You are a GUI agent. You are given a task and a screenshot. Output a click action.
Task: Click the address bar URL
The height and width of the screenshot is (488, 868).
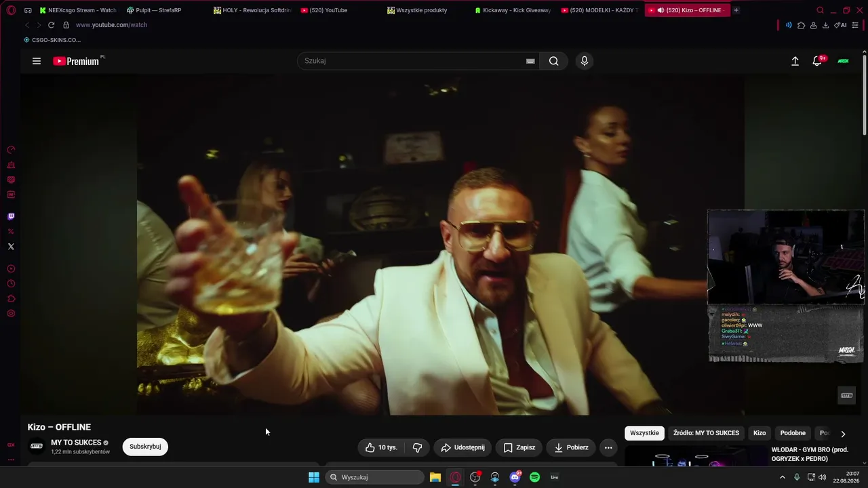click(111, 25)
